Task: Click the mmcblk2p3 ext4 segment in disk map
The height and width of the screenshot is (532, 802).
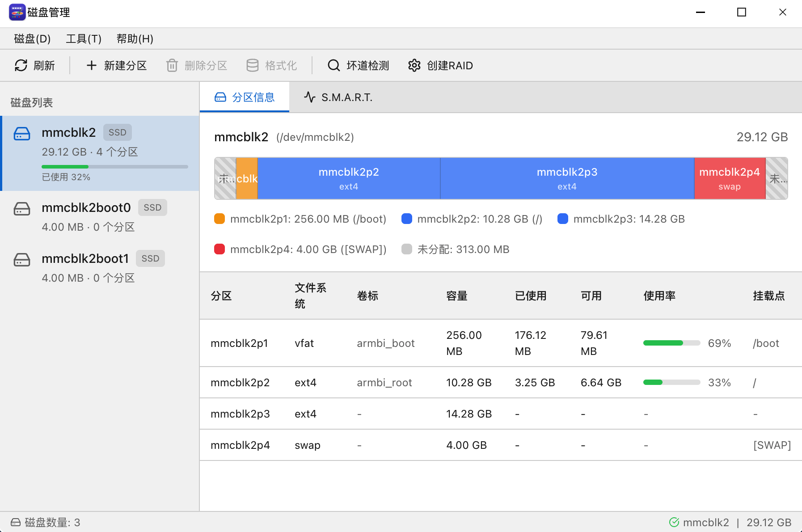Action: point(567,178)
